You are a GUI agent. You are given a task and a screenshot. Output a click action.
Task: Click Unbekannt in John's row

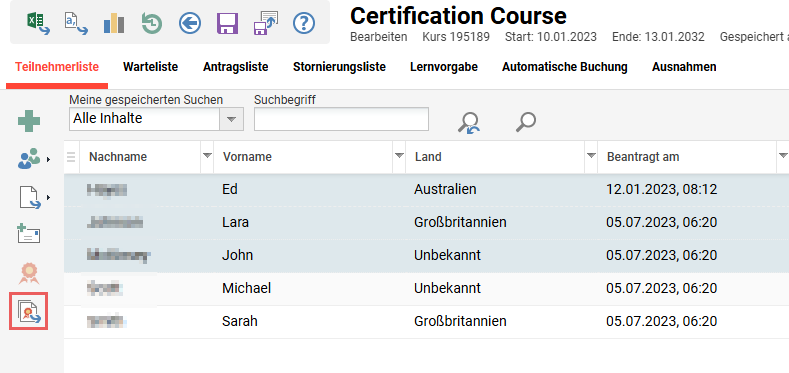[447, 256]
